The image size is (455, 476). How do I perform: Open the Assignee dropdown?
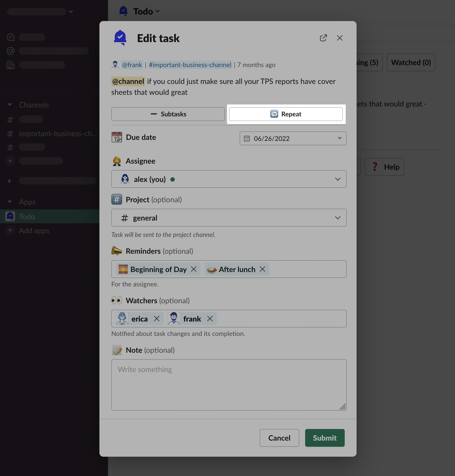coord(338,179)
